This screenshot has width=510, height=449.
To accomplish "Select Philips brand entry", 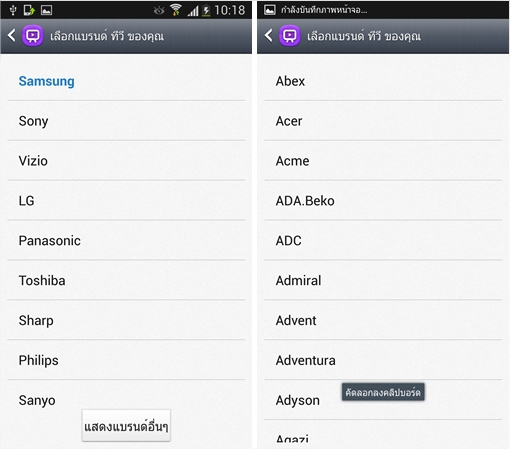I will pos(126,360).
